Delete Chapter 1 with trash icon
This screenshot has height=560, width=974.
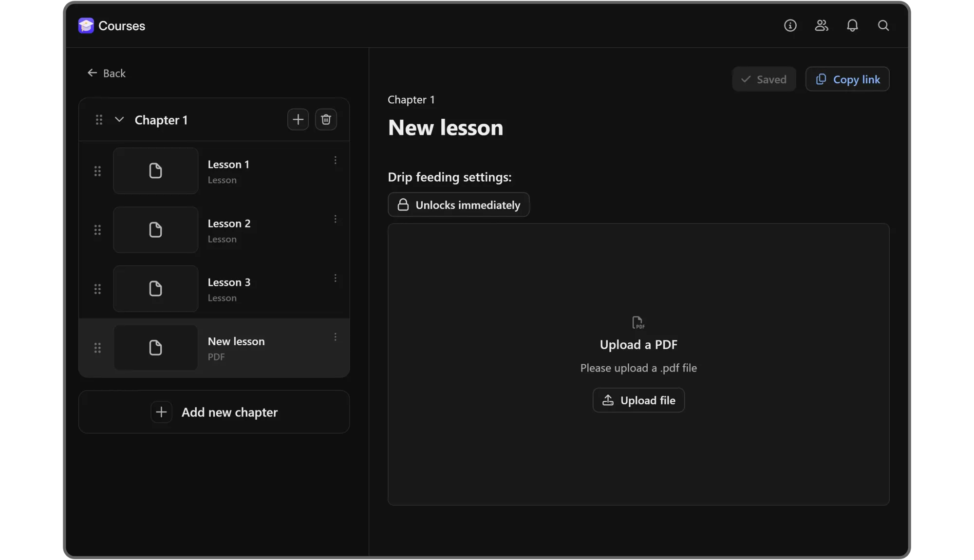point(326,119)
